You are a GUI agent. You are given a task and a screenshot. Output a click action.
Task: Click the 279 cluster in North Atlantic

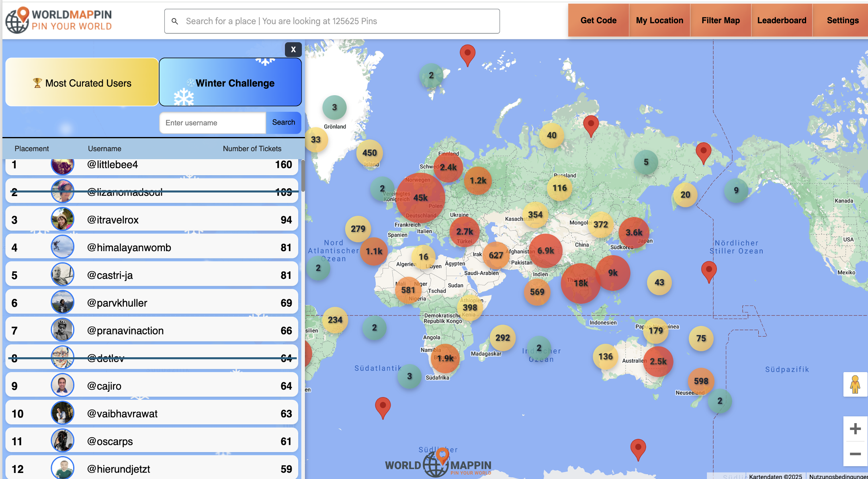358,229
